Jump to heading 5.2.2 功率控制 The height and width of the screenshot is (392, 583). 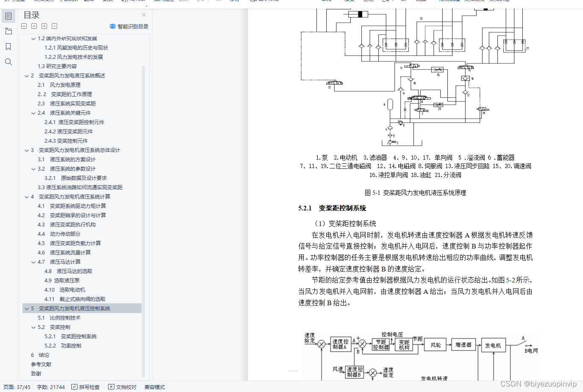click(62, 345)
